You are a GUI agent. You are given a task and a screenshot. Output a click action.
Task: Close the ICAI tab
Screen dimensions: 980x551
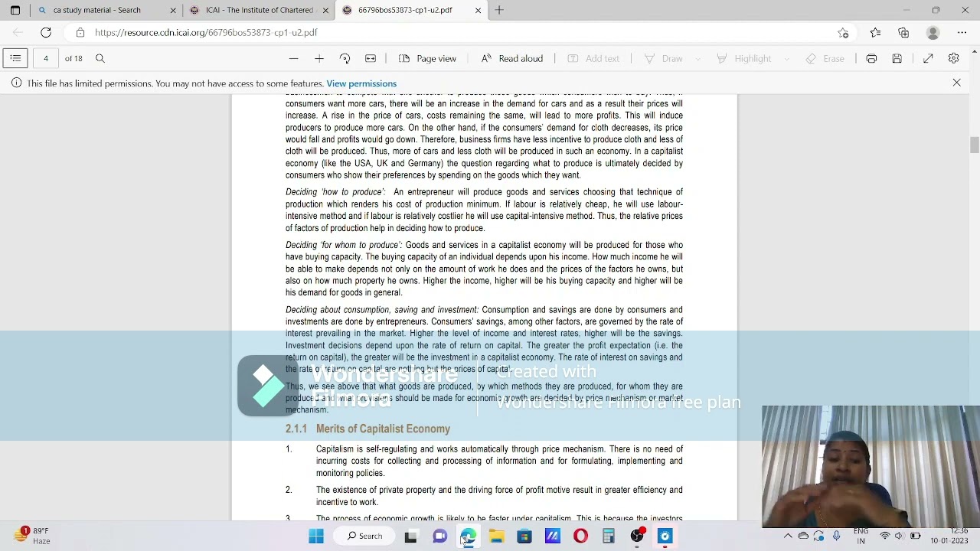coord(325,10)
